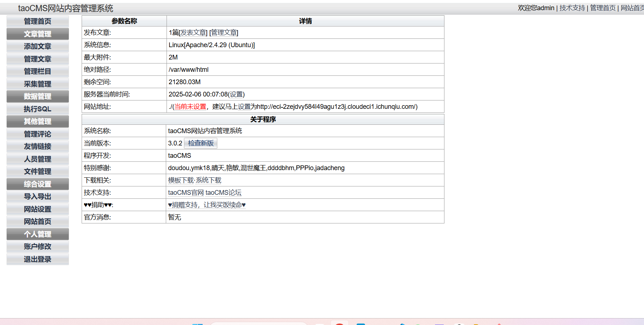This screenshot has width=644, height=325.
Task: Visit the taoCMS论坛 link
Action: (223, 193)
